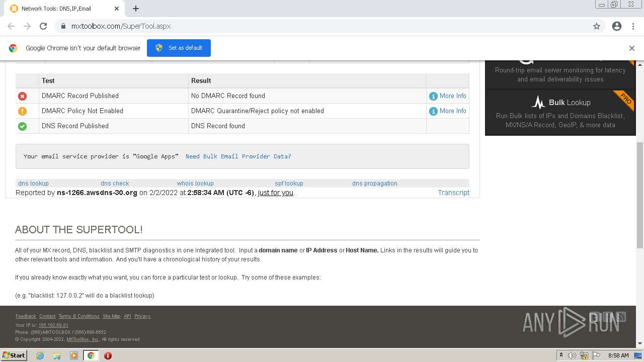Click the 'just for you' link
This screenshot has height=362, width=644.
(275, 193)
